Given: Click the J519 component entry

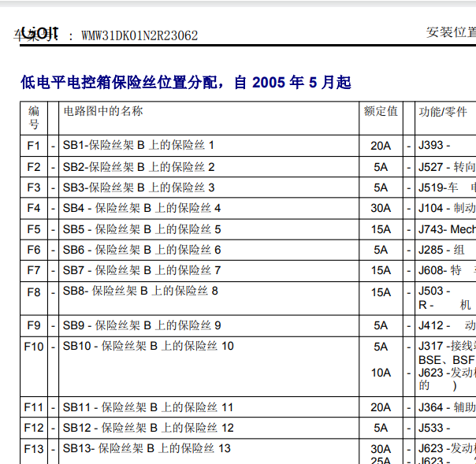Looking at the screenshot, I should point(447,187).
